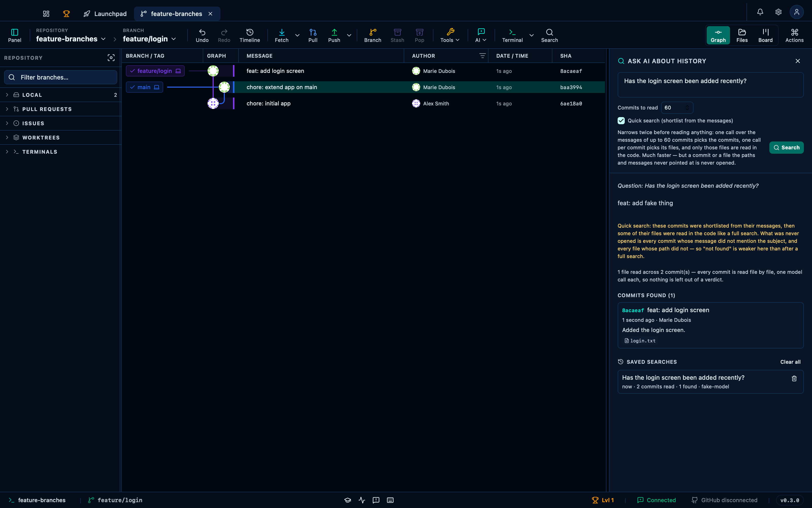Screen dimensions: 812x508
Task: Click the initial app commit graph node
Action: pos(213,103)
